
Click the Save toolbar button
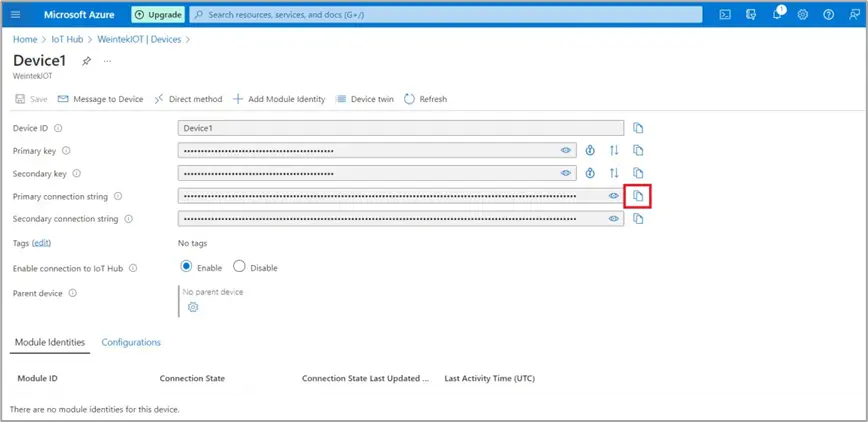[31, 99]
